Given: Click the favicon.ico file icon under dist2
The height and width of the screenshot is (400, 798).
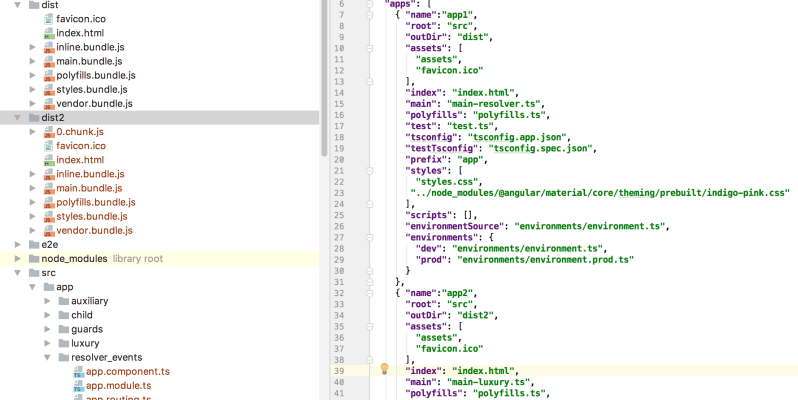Looking at the screenshot, I should (47, 145).
